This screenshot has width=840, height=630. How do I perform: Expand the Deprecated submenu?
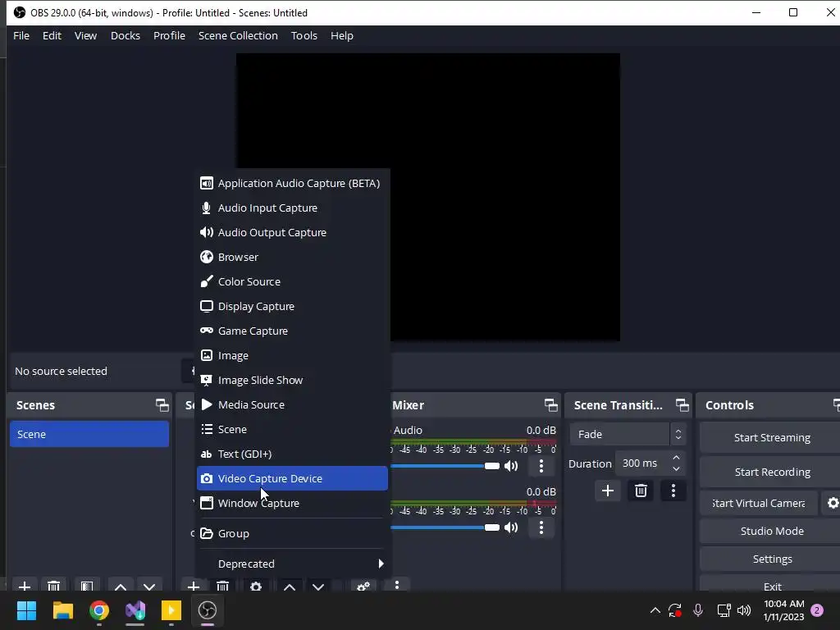click(x=292, y=564)
